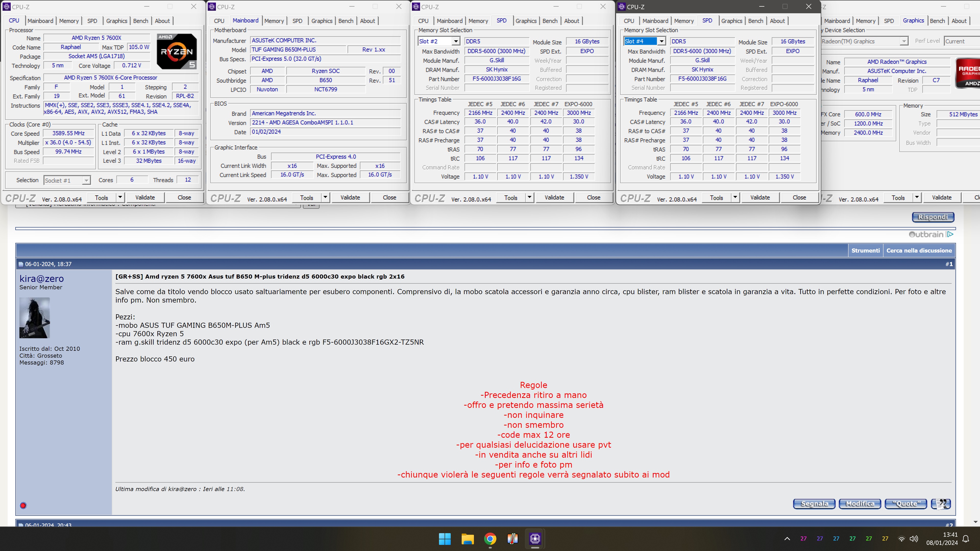Image resolution: width=980 pixels, height=551 pixels.
Task: Open File Explorer from taskbar
Action: 468,539
